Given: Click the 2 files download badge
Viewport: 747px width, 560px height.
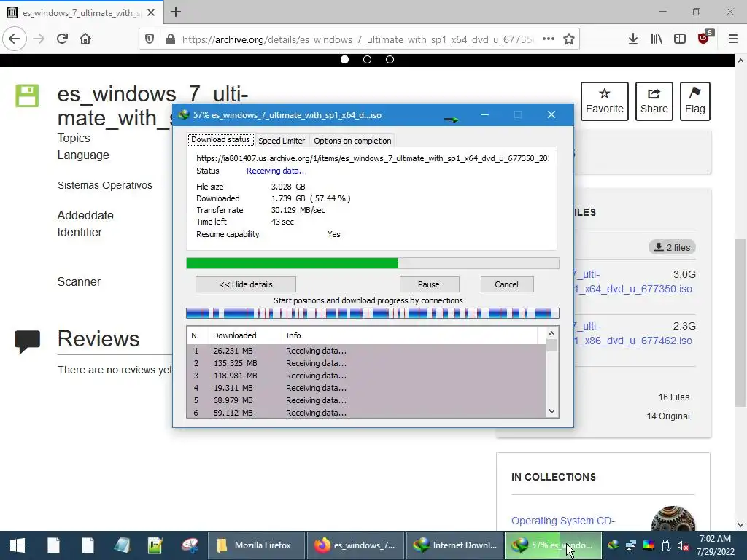Looking at the screenshot, I should (x=672, y=247).
